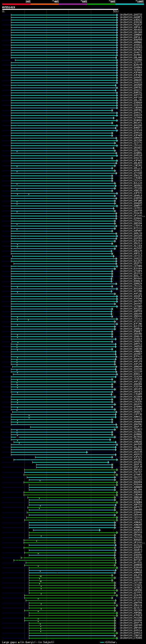Select label UniRef100_Q8LNX5
The height and width of the screenshot is (644, 146).
coord(131,163)
